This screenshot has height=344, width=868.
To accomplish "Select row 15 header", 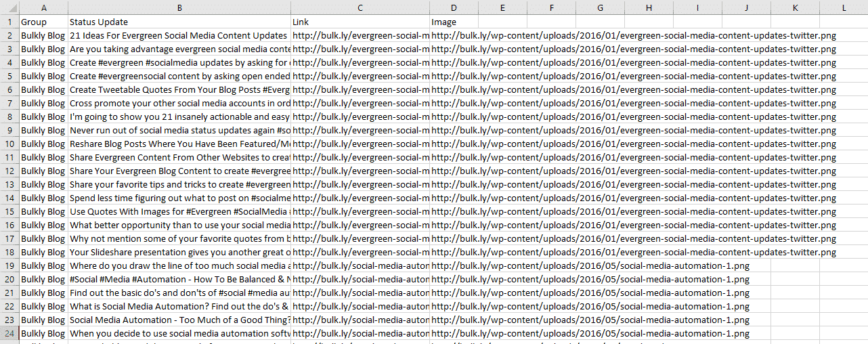I will (x=9, y=211).
